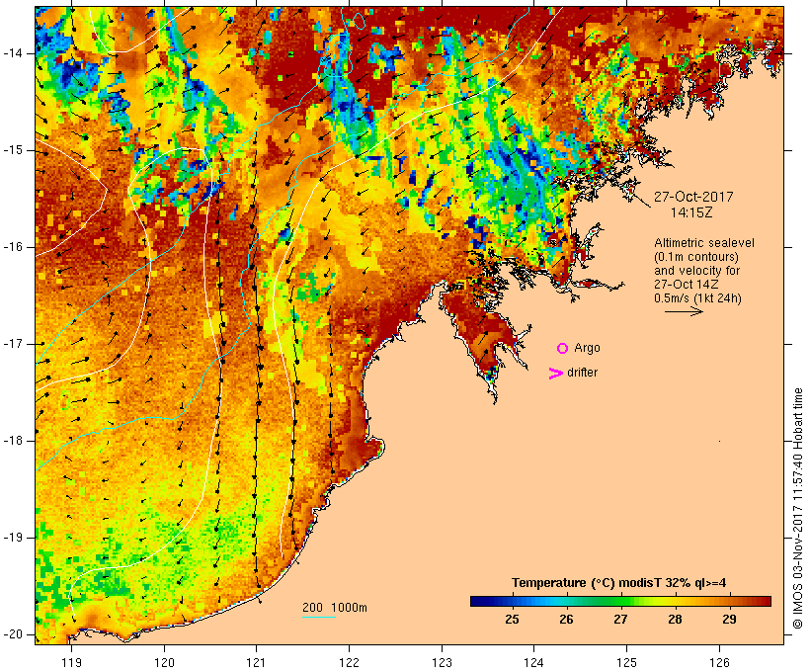Click the 'Argo' legend label
The height and width of the screenshot is (672, 810).
point(588,348)
